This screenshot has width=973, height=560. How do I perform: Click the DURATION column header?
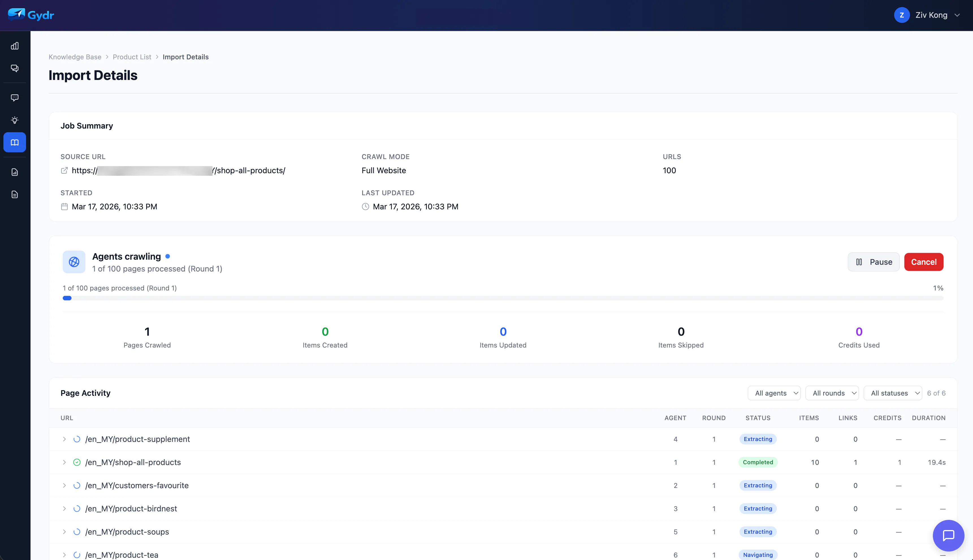click(x=928, y=418)
